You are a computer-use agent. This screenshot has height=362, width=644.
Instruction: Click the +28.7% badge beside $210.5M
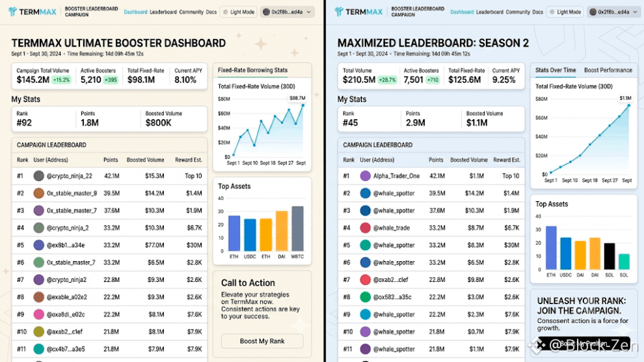click(x=387, y=80)
